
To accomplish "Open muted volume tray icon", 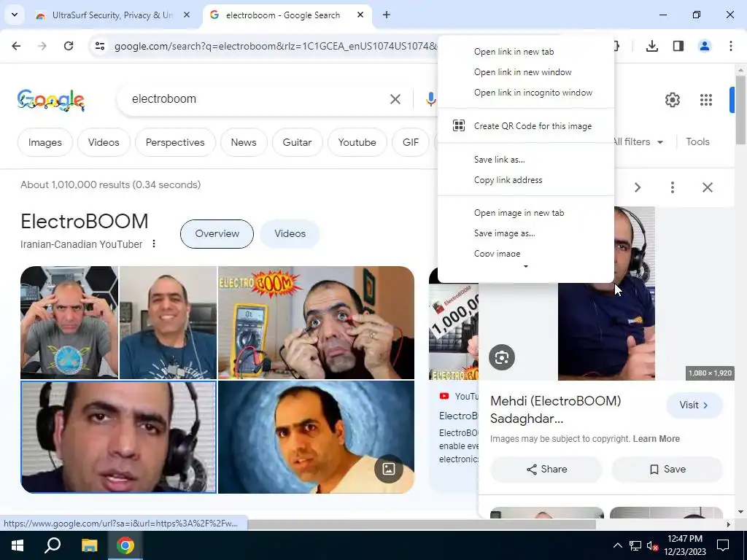I will 653,545.
